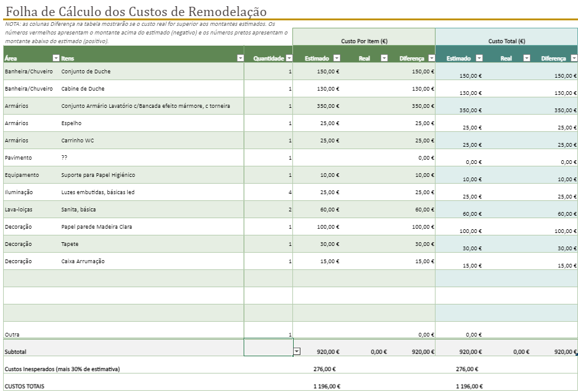Select the 'Carrinho WC' item cell

click(152, 141)
